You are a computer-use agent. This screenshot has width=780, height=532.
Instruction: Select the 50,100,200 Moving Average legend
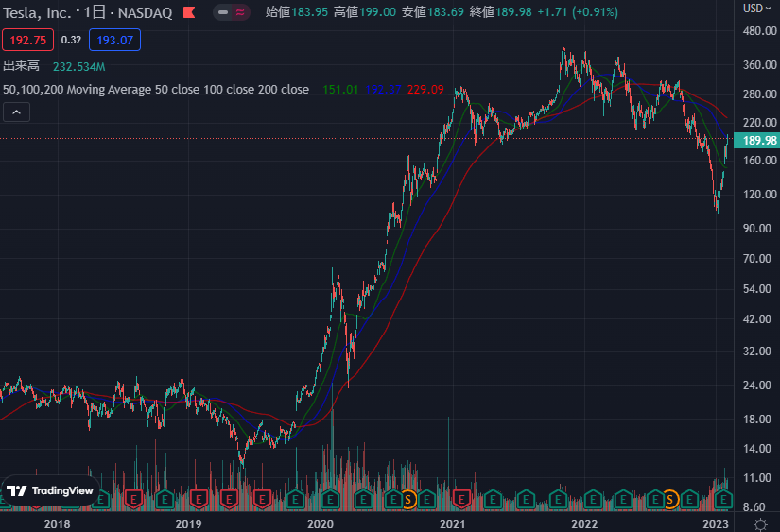(156, 90)
